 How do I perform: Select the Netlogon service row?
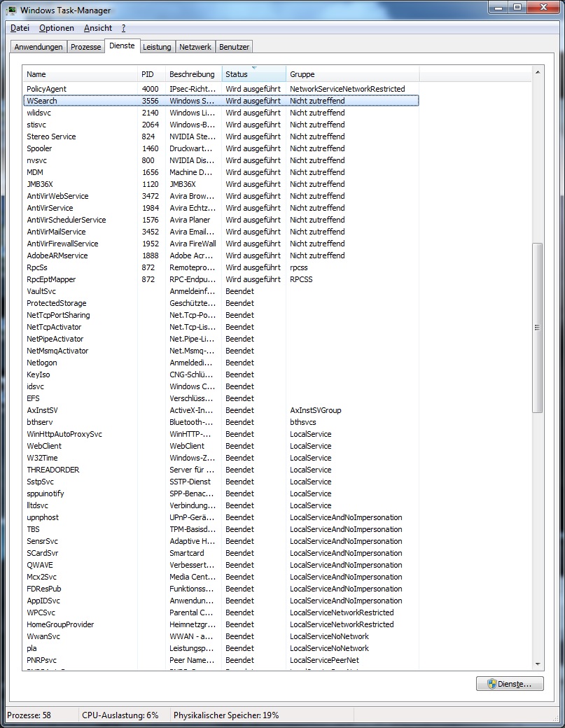point(221,363)
